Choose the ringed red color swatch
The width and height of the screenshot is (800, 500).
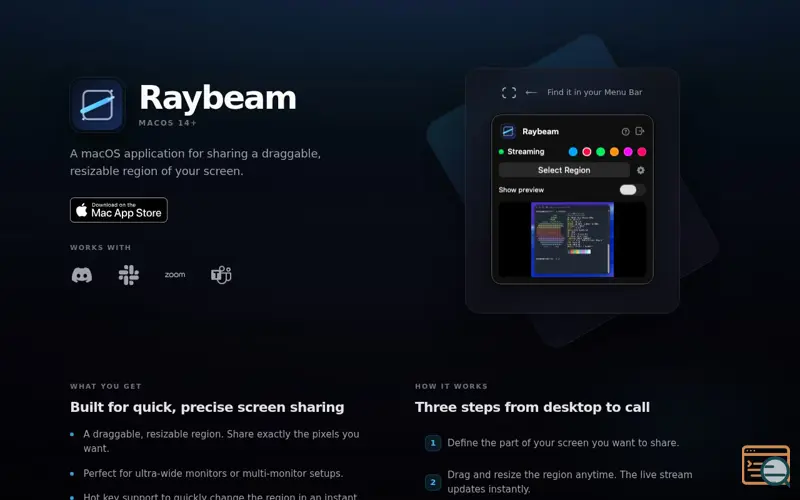[x=587, y=152]
